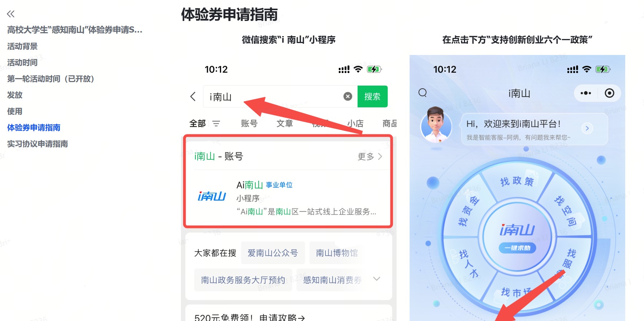
Task: Open the filter icon next to 全部
Action: 216,124
